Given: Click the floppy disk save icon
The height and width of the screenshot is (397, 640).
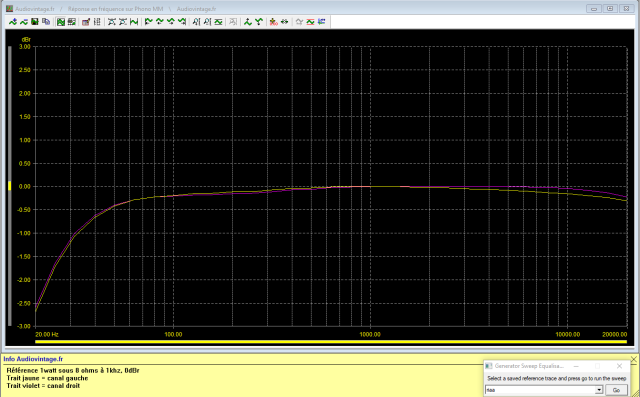Looking at the screenshot, I should (35, 22).
